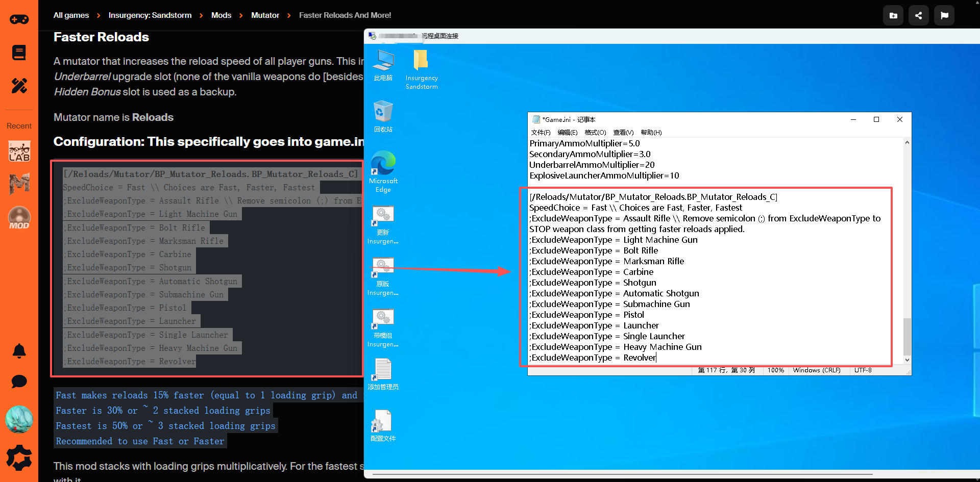The width and height of the screenshot is (980, 482).
Task: Click the Notepad icon in the Game.ini title bar
Action: click(536, 119)
